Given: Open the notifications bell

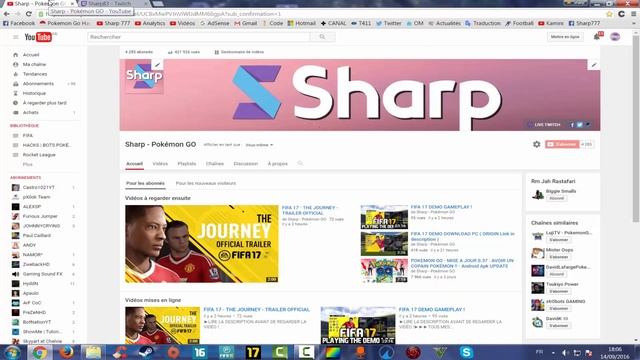Looking at the screenshot, I should tap(597, 37).
